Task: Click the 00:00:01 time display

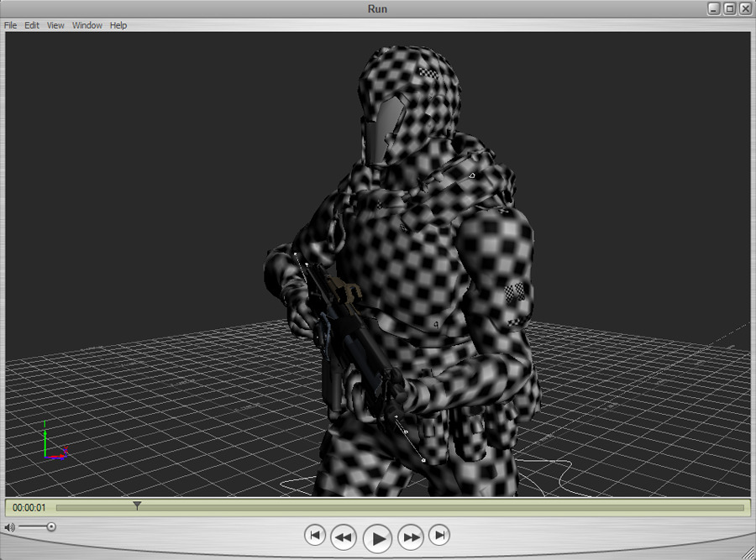Action: [x=29, y=507]
